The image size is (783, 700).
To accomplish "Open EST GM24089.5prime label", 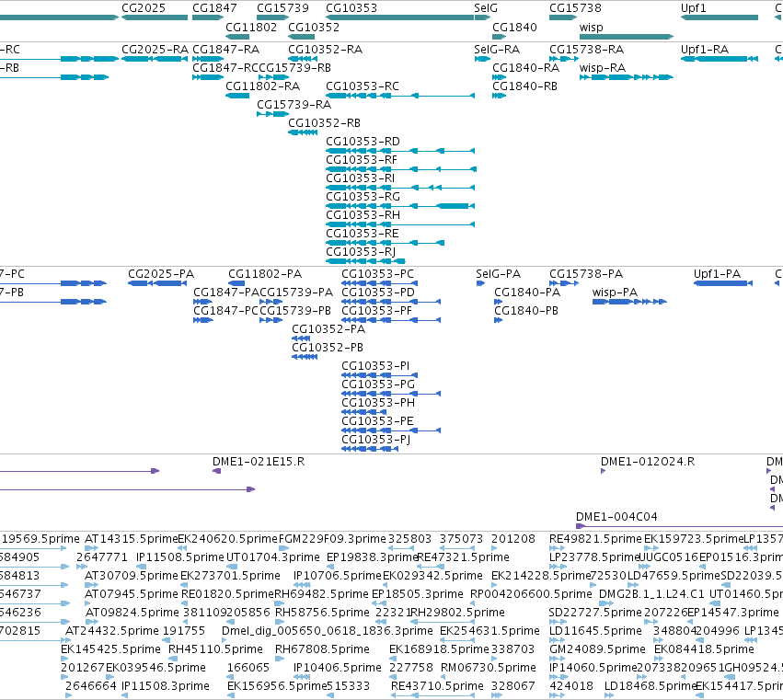I will pyautogui.click(x=598, y=649).
